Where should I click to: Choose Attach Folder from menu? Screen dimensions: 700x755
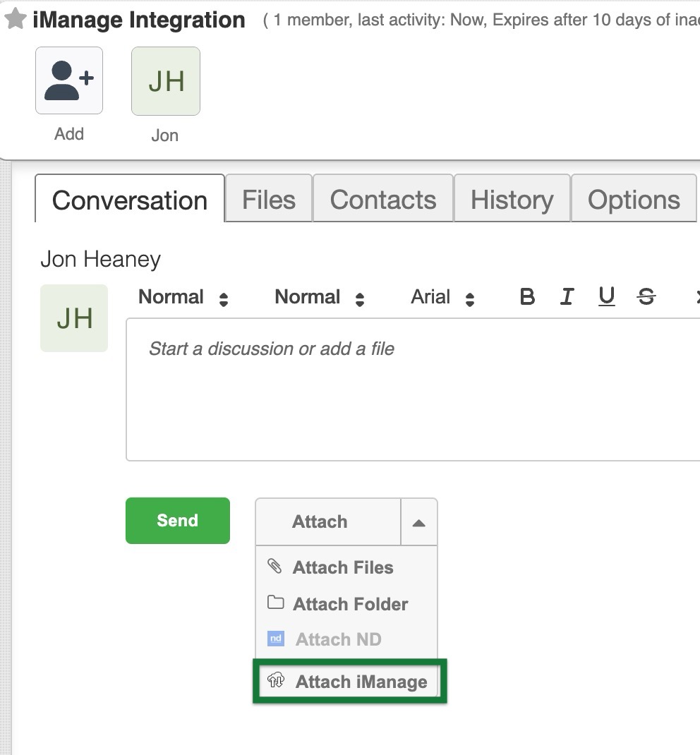(x=346, y=604)
